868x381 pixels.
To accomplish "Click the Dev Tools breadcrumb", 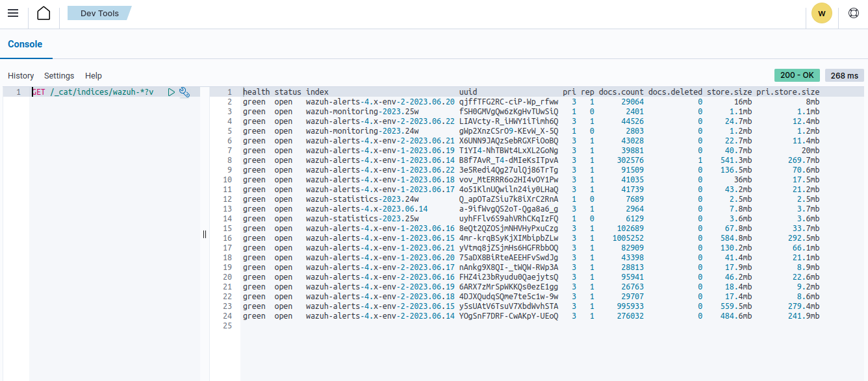I will 99,13.
